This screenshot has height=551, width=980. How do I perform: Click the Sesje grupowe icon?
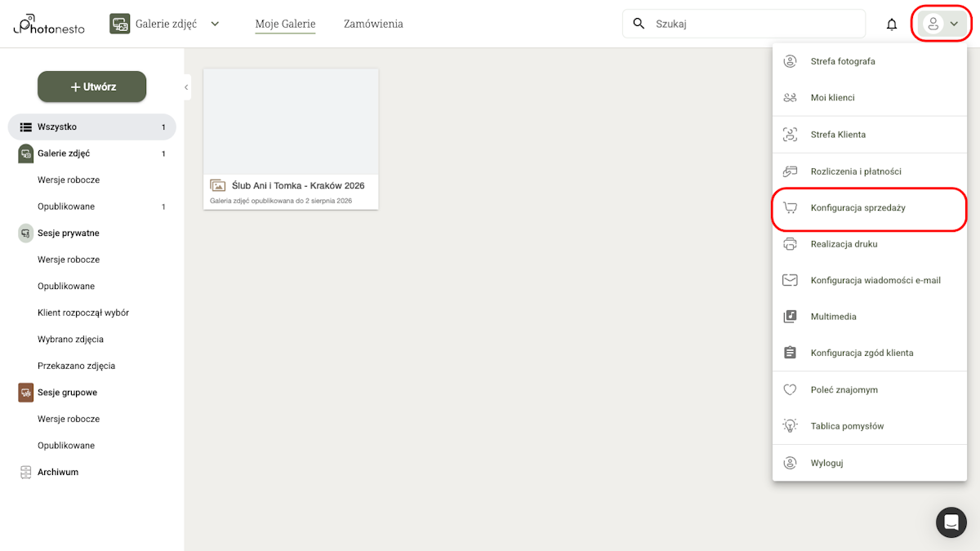click(26, 393)
